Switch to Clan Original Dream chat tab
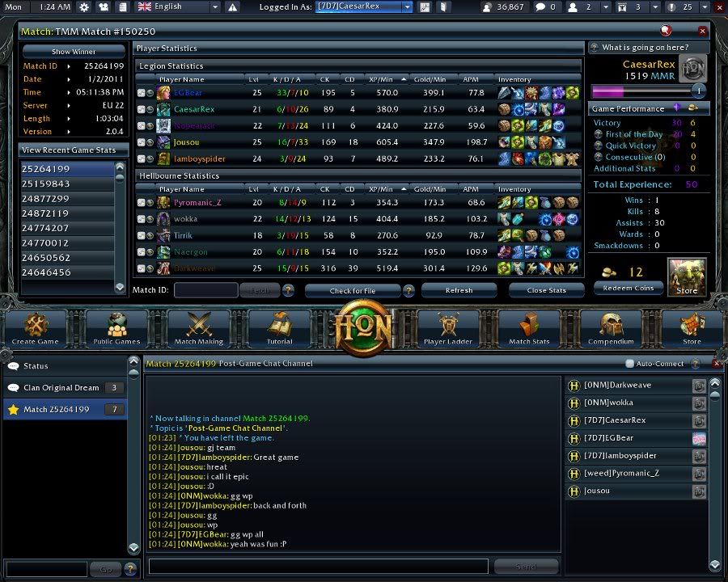Viewport: 728px width, 582px height. [65, 387]
